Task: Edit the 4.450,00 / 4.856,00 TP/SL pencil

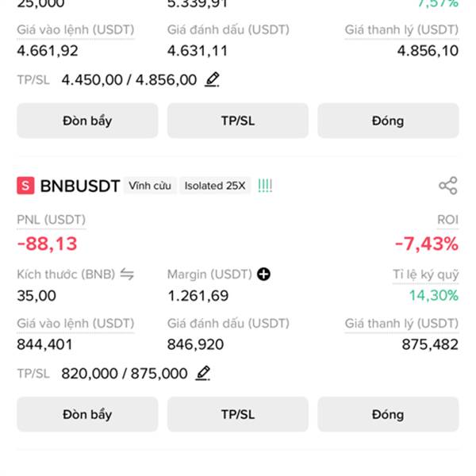Action: tap(212, 79)
